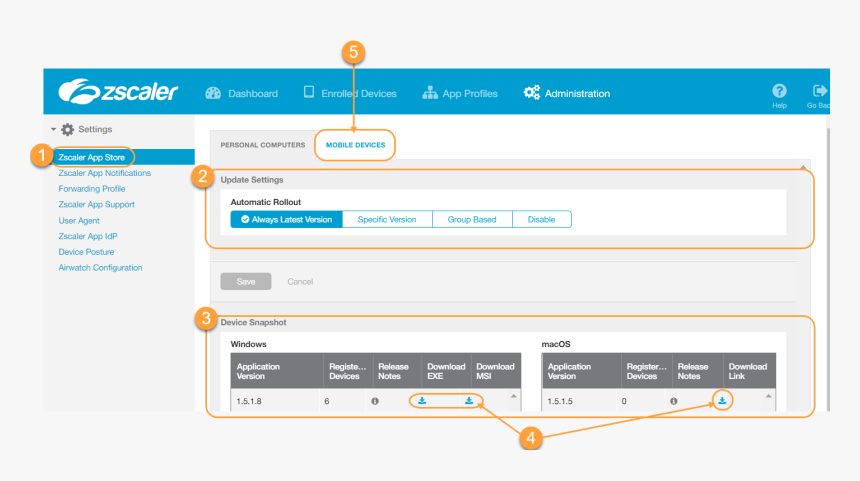
Task: Disable automatic rollout
Action: click(541, 219)
